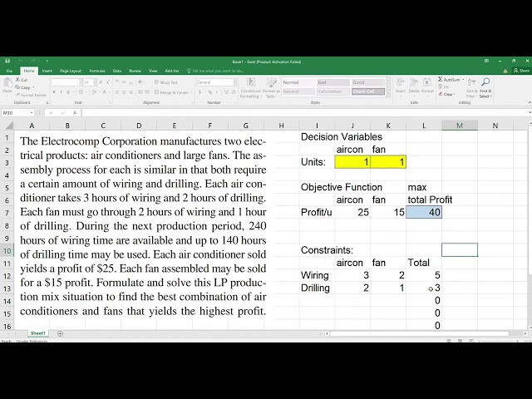Open the General number format dropdown
The width and height of the screenshot is (532, 399).
(x=234, y=82)
